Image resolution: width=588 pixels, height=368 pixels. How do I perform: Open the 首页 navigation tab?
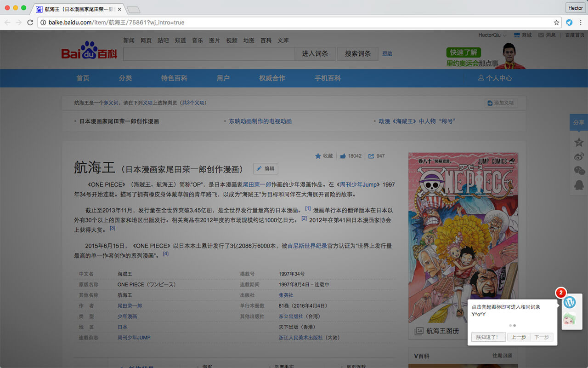point(83,78)
